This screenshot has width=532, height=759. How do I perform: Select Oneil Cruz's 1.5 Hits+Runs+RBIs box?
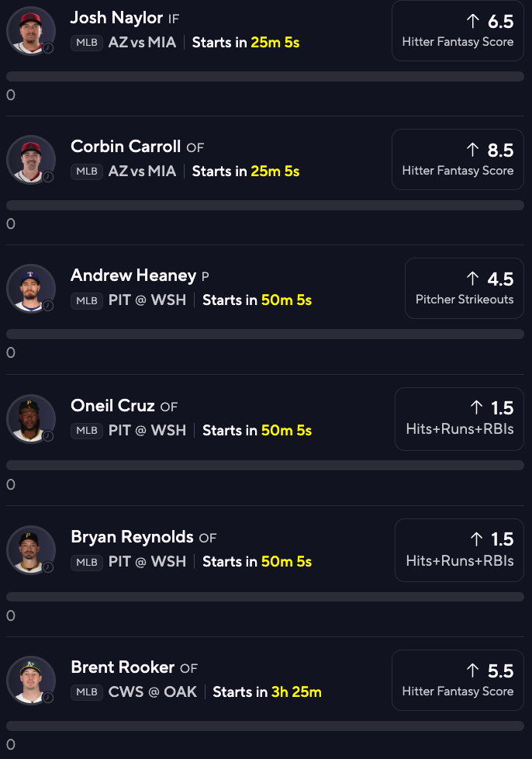[460, 418]
